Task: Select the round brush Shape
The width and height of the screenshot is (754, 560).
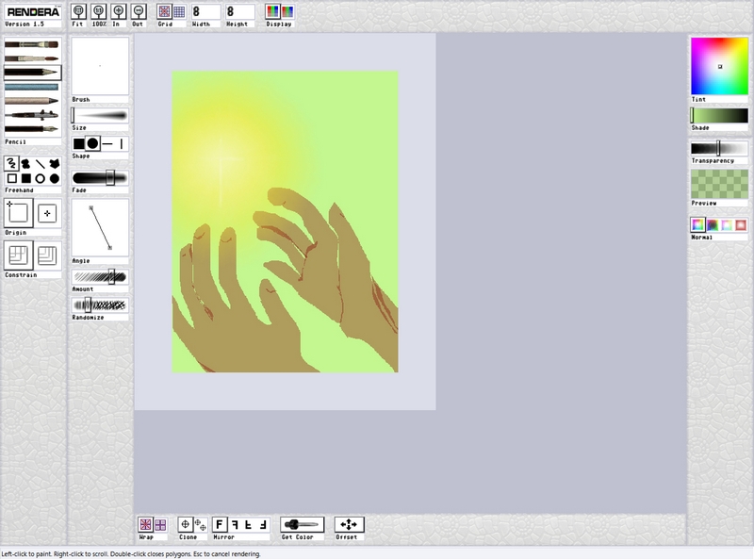Action: pyautogui.click(x=92, y=143)
